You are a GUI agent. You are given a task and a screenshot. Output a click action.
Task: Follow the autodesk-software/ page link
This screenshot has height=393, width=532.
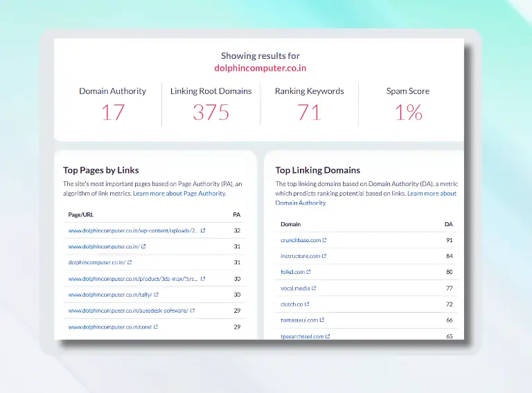(x=128, y=311)
